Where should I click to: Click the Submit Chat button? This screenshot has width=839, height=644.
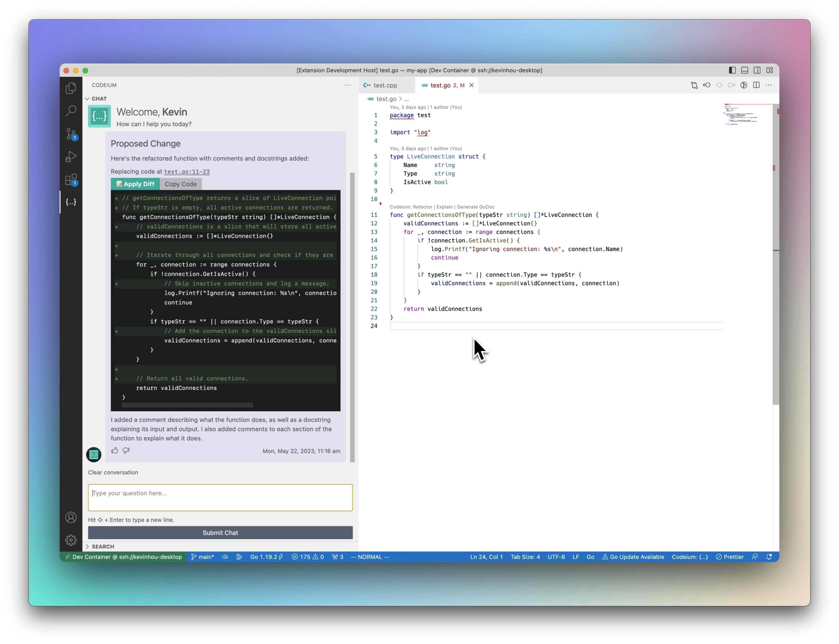220,533
